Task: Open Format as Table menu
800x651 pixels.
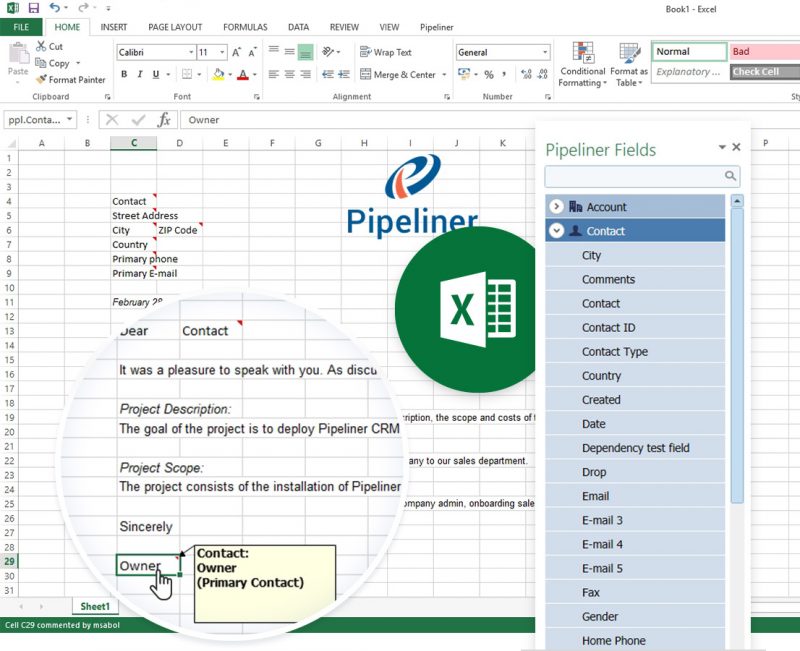Action: click(629, 64)
